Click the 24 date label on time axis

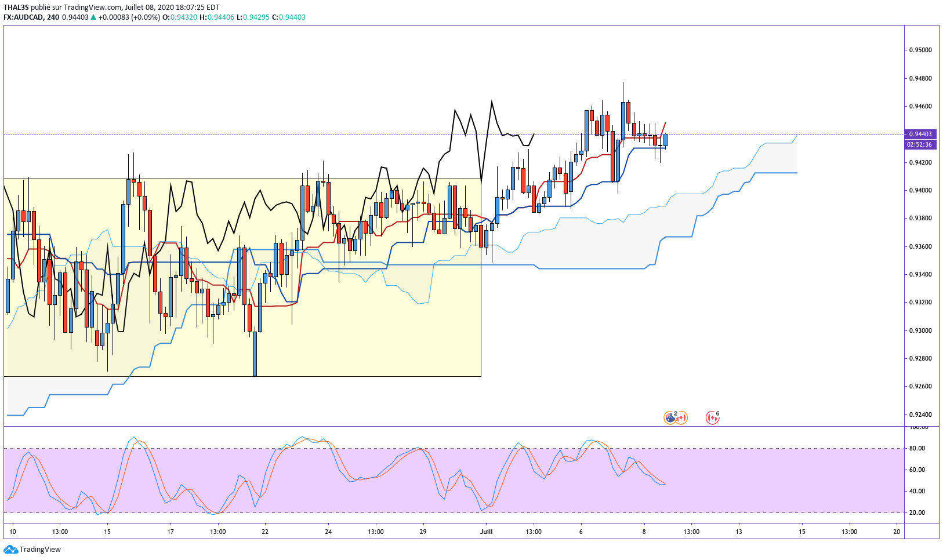(328, 532)
